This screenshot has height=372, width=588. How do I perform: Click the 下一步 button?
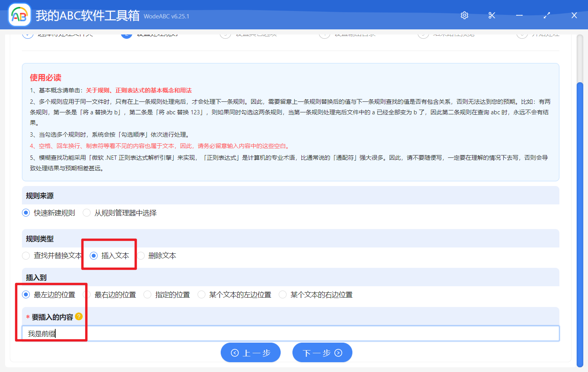point(322,352)
